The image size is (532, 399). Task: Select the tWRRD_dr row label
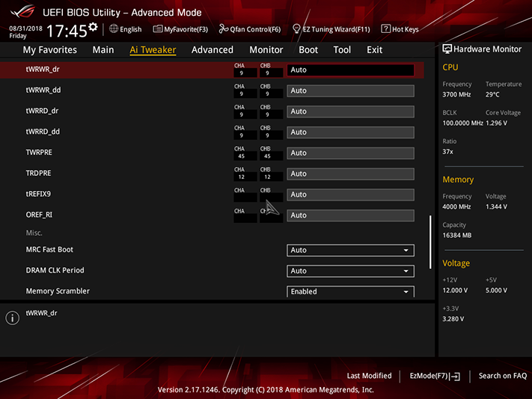[42, 111]
